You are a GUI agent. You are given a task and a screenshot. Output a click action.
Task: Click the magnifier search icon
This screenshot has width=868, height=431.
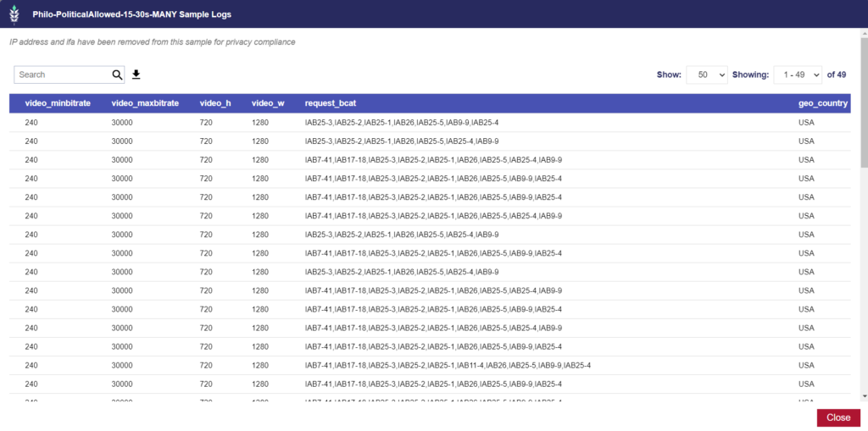117,75
